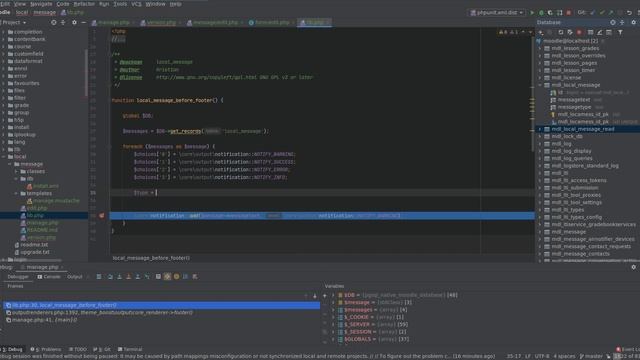Open the Navigate menu
The image size is (640, 360).
41,4
